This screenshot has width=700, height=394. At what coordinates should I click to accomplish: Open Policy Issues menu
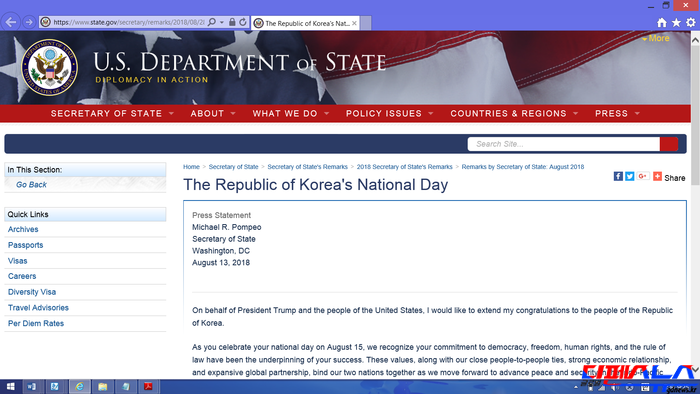point(389,113)
